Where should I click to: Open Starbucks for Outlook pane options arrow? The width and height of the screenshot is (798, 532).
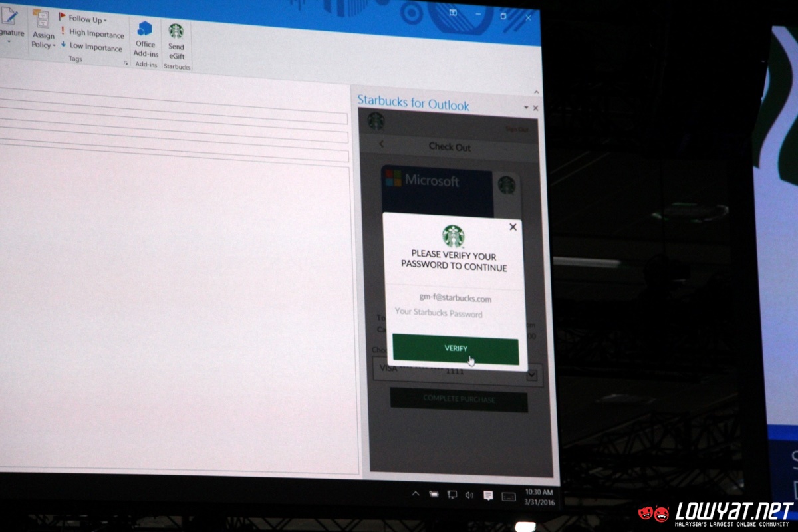[526, 107]
